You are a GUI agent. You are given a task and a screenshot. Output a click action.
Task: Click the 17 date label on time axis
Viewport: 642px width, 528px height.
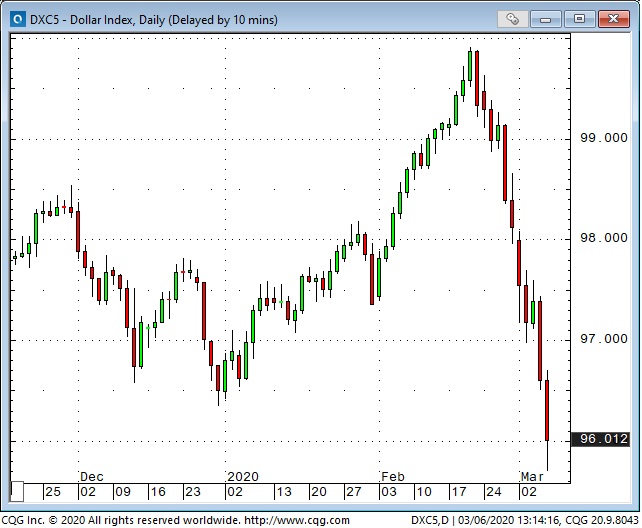click(x=459, y=492)
